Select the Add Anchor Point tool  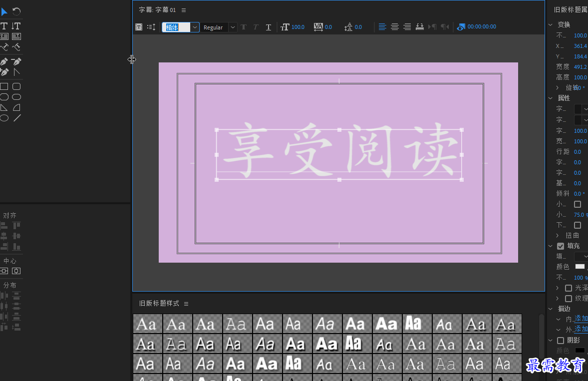click(4, 71)
